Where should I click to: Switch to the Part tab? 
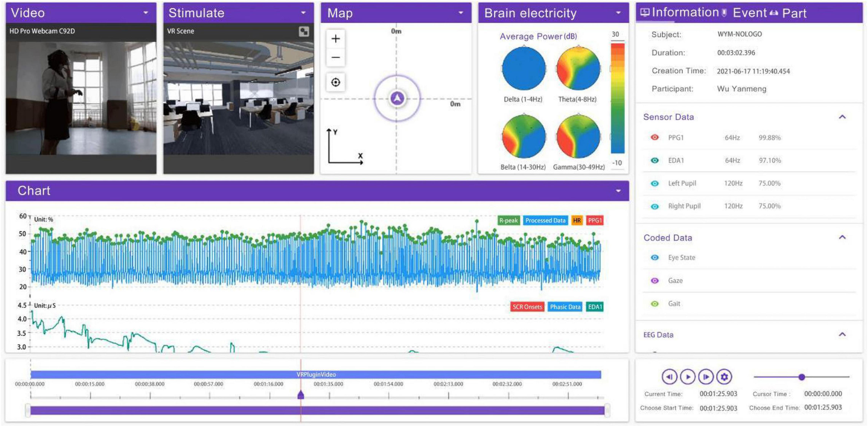794,13
